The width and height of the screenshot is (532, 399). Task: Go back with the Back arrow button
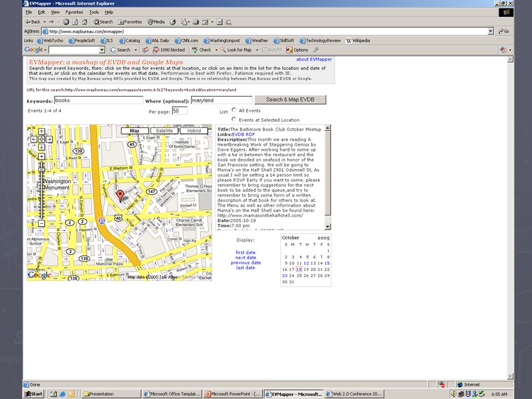(x=33, y=22)
